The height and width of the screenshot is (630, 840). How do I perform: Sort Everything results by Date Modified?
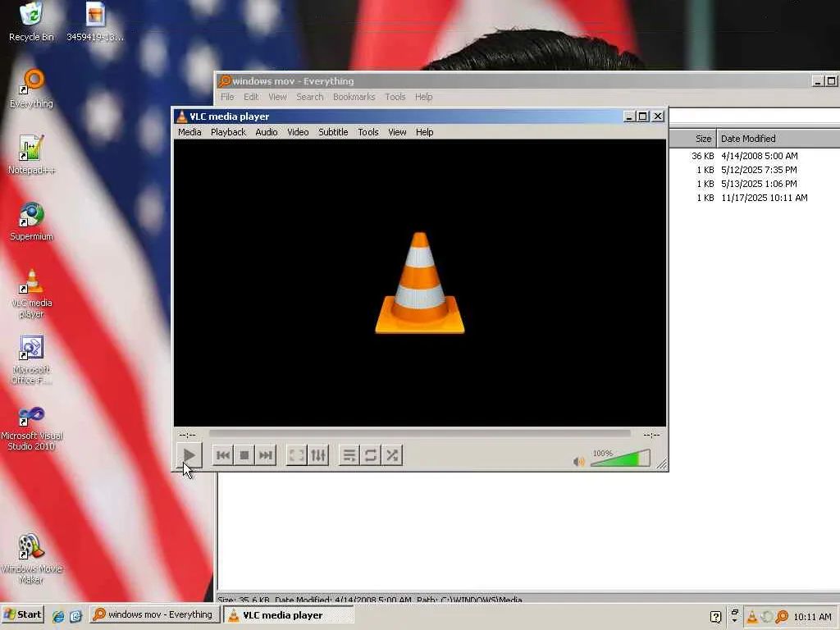pyautogui.click(x=778, y=139)
